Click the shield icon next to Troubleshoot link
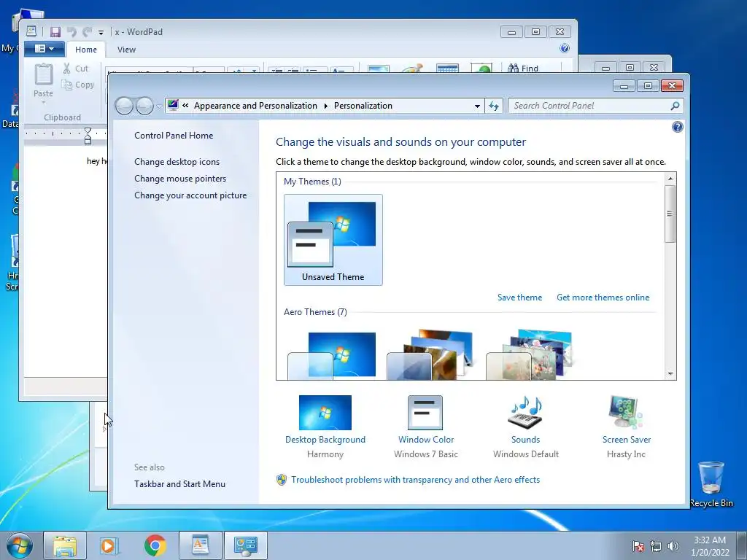The height and width of the screenshot is (560, 747). click(x=282, y=480)
